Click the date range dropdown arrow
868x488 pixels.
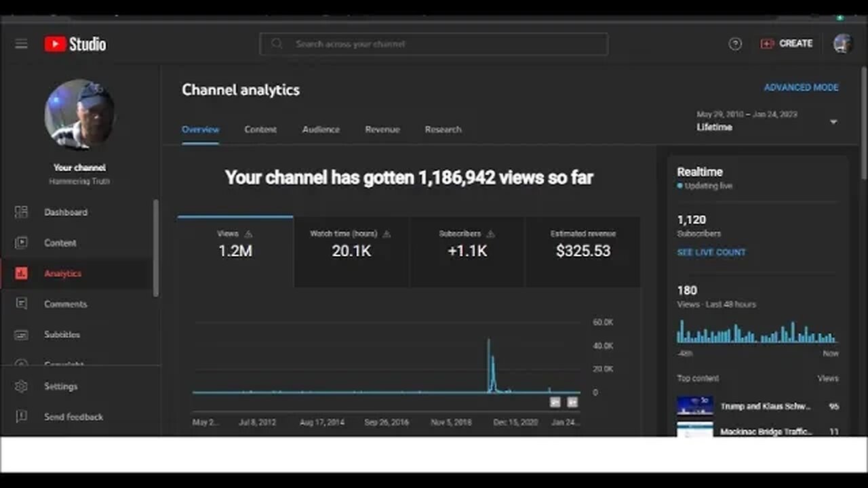(x=833, y=122)
